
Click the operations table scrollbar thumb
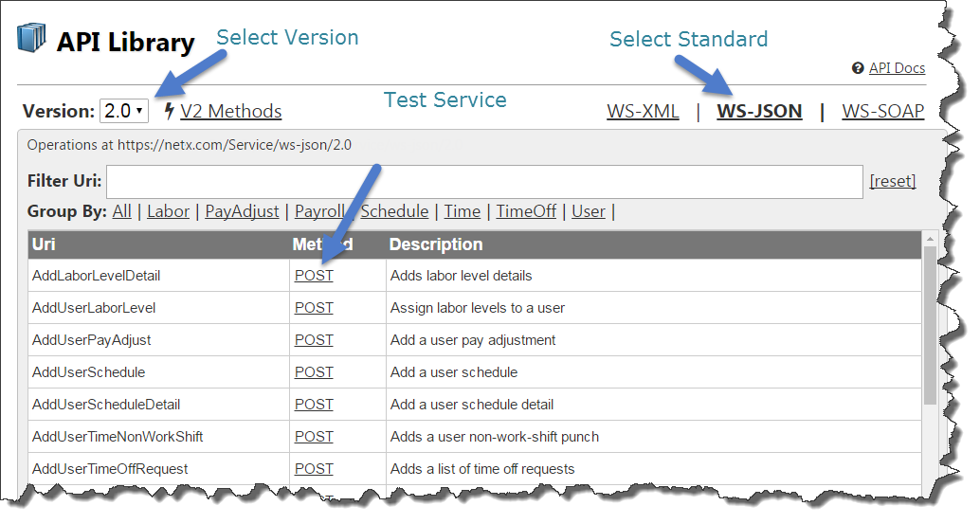pyautogui.click(x=930, y=322)
